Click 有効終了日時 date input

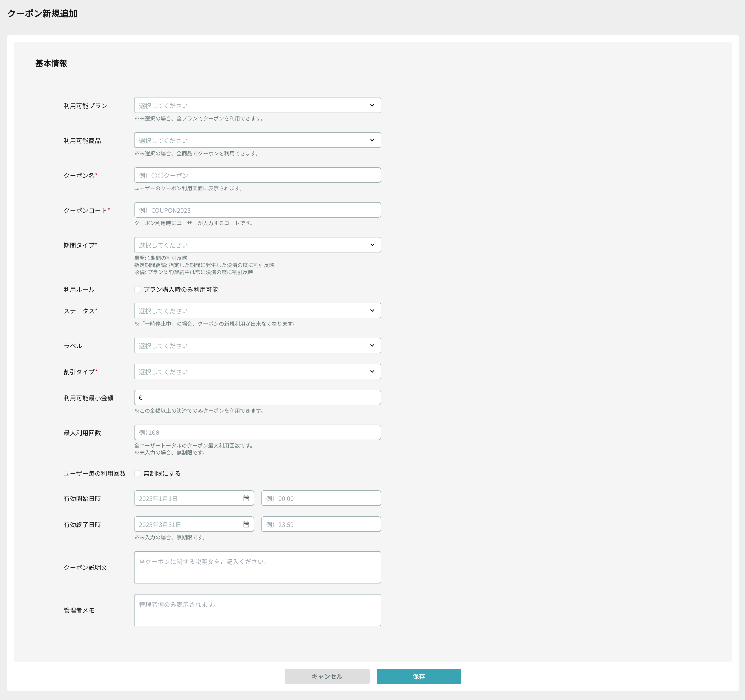194,524
